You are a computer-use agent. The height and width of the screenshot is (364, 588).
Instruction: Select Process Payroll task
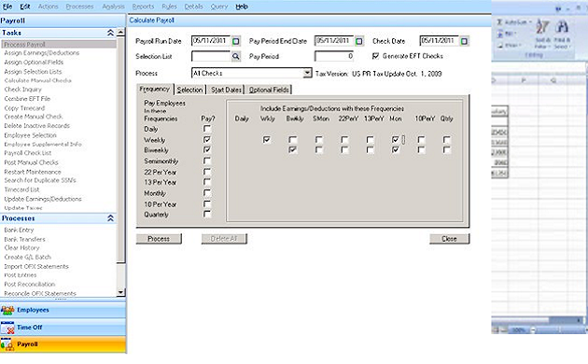pos(59,44)
